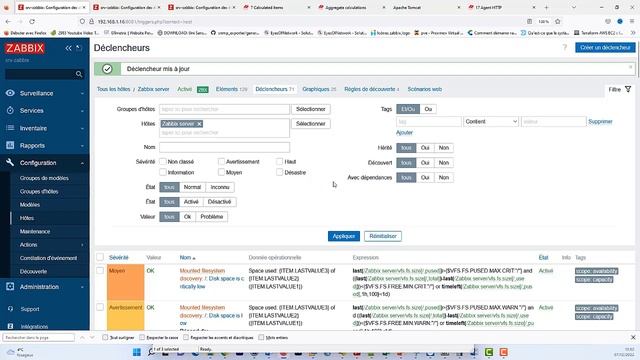Click the Services clock icon
640x360 pixels.
10,110
